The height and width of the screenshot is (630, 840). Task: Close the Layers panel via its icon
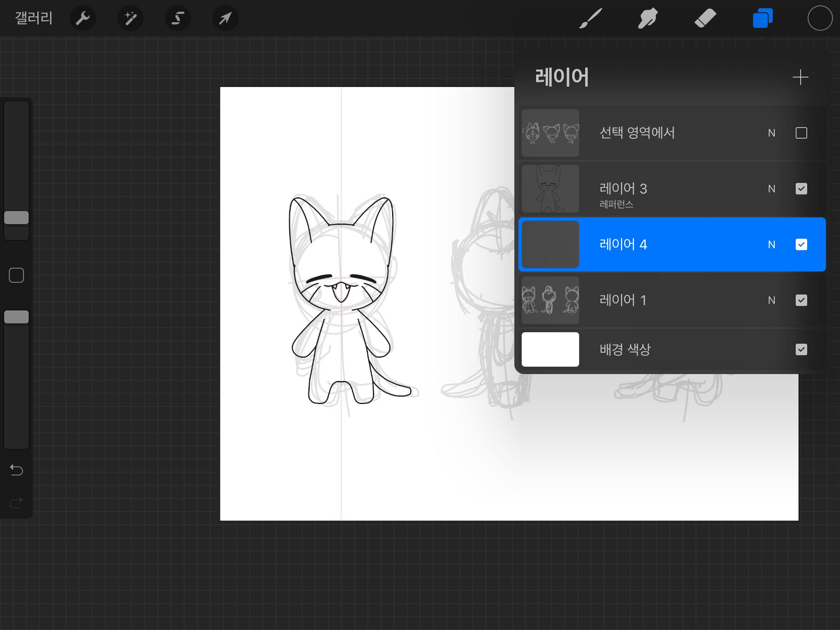pyautogui.click(x=762, y=18)
